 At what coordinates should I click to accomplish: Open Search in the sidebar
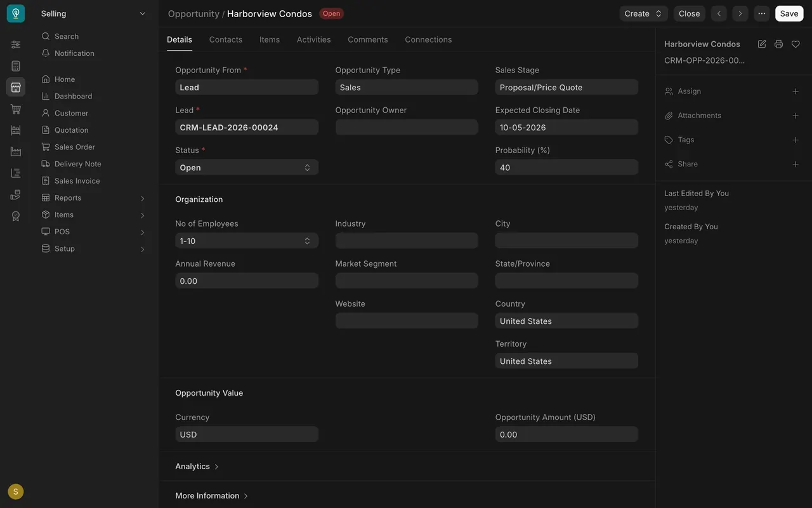pyautogui.click(x=94, y=36)
